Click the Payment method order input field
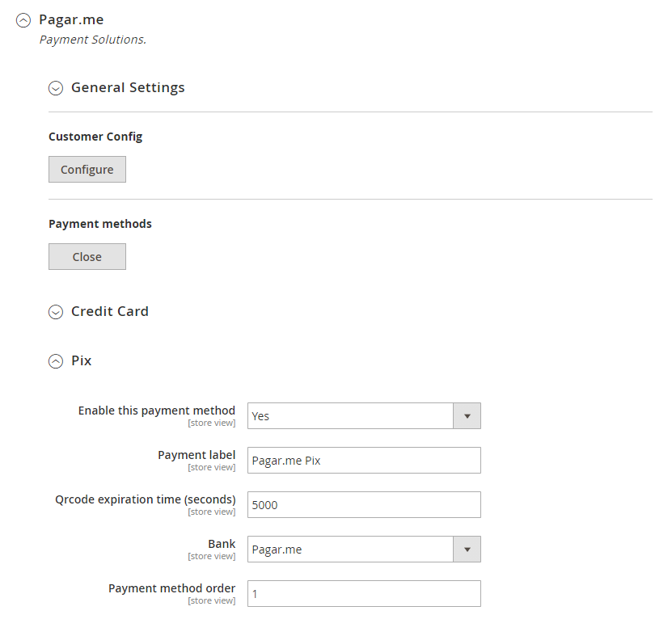 point(364,593)
